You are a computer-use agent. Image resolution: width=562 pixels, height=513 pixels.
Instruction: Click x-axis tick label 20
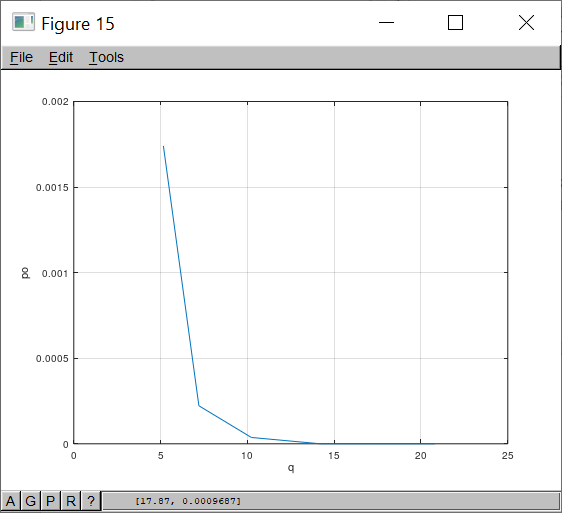pyautogui.click(x=420, y=456)
